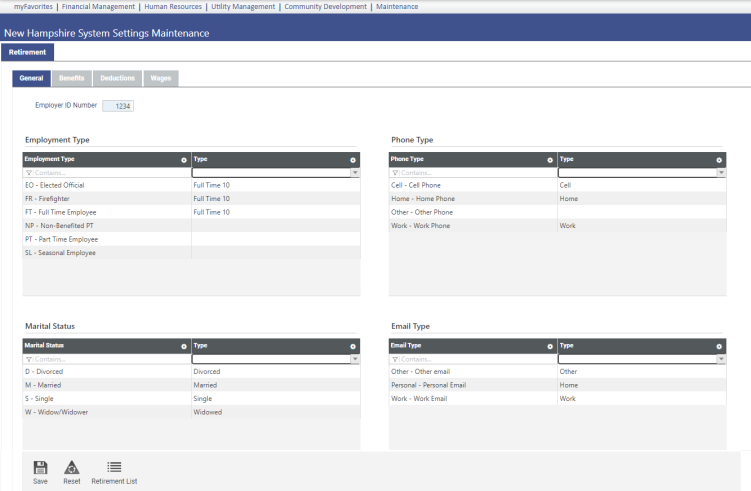Open Human Resources menu
Image resolution: width=751 pixels, height=491 pixels.
[x=172, y=7]
